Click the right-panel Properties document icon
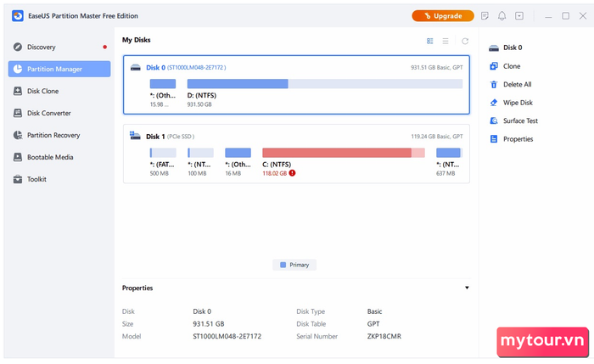594x364 pixels. tap(494, 139)
